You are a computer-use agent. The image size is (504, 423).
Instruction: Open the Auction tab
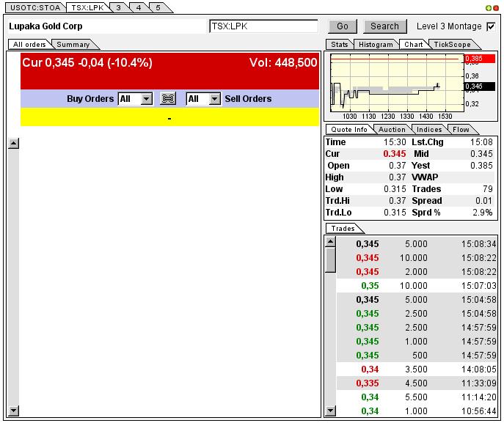point(392,130)
